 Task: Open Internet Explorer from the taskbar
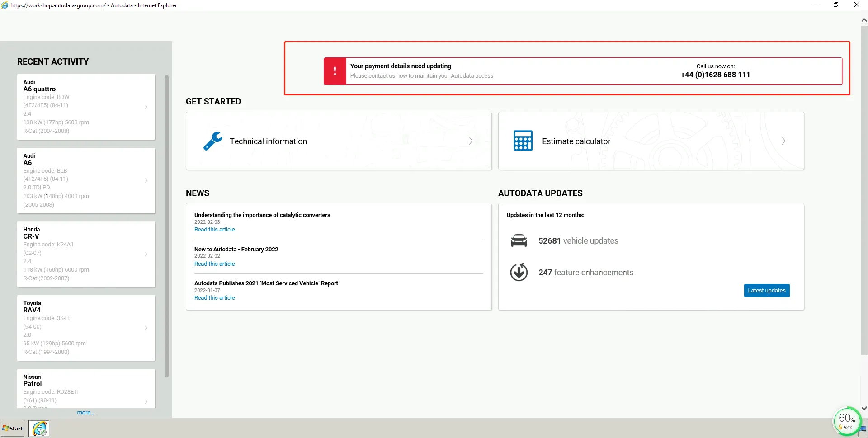coord(39,428)
